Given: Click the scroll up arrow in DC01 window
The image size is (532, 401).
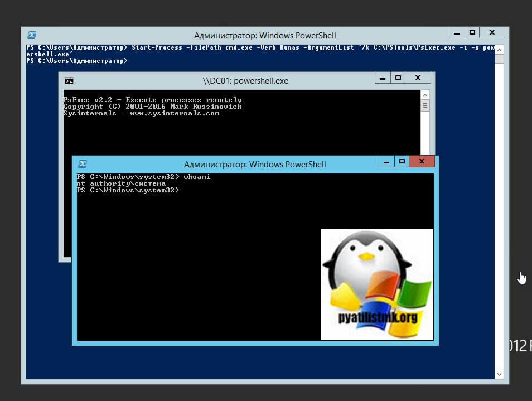Looking at the screenshot, I should (x=425, y=95).
